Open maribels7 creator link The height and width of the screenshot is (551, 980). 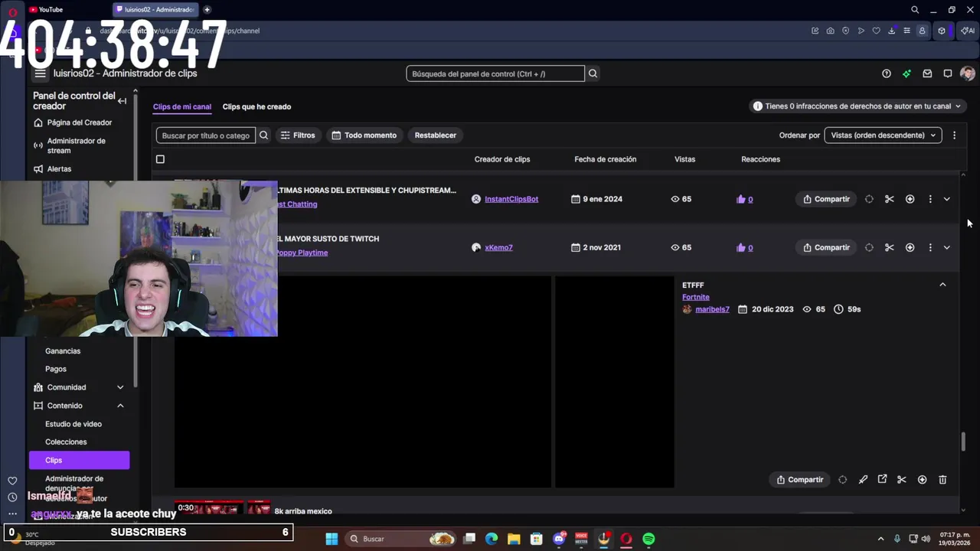(x=712, y=309)
